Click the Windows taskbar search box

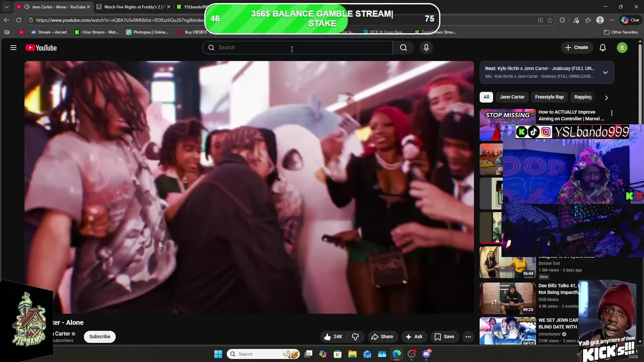[x=263, y=354]
